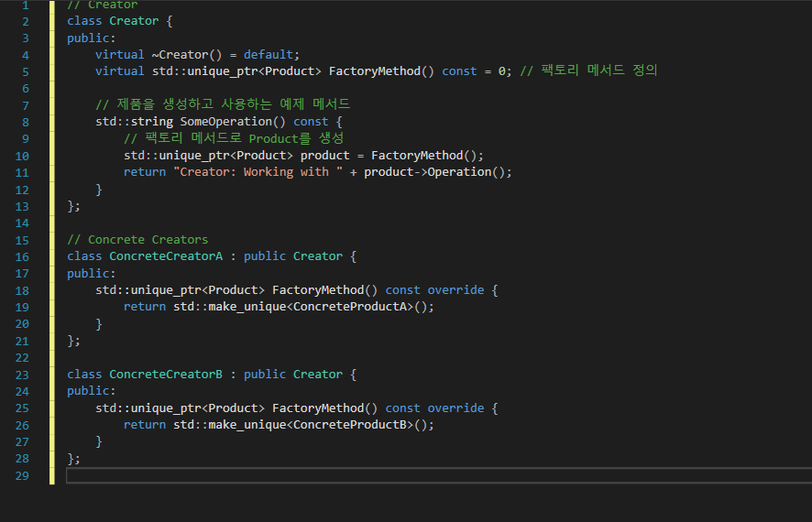Click line number 16 in the gutter

[22, 257]
